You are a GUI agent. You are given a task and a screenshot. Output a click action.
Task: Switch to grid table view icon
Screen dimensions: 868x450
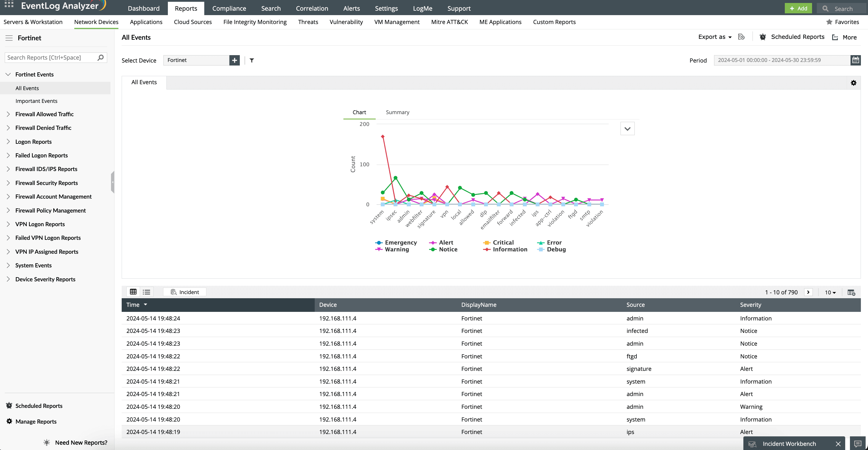(x=133, y=292)
